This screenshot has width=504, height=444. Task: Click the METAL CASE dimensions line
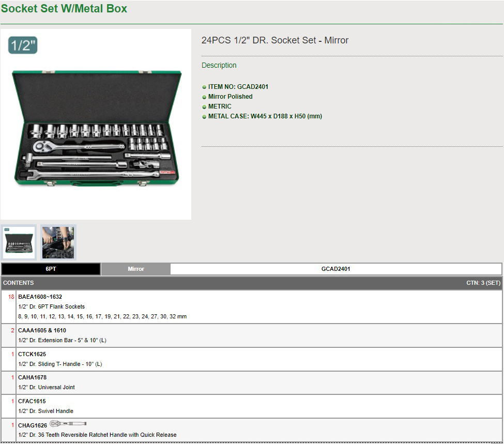pyautogui.click(x=265, y=116)
